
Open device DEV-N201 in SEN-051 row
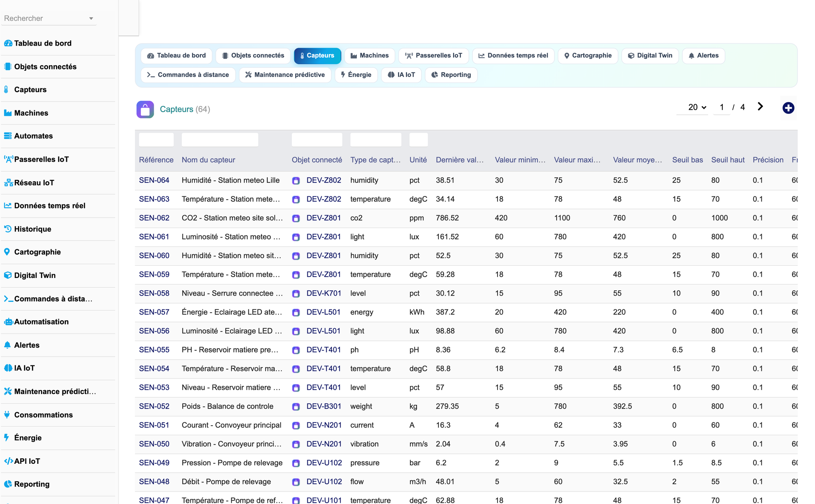324,425
